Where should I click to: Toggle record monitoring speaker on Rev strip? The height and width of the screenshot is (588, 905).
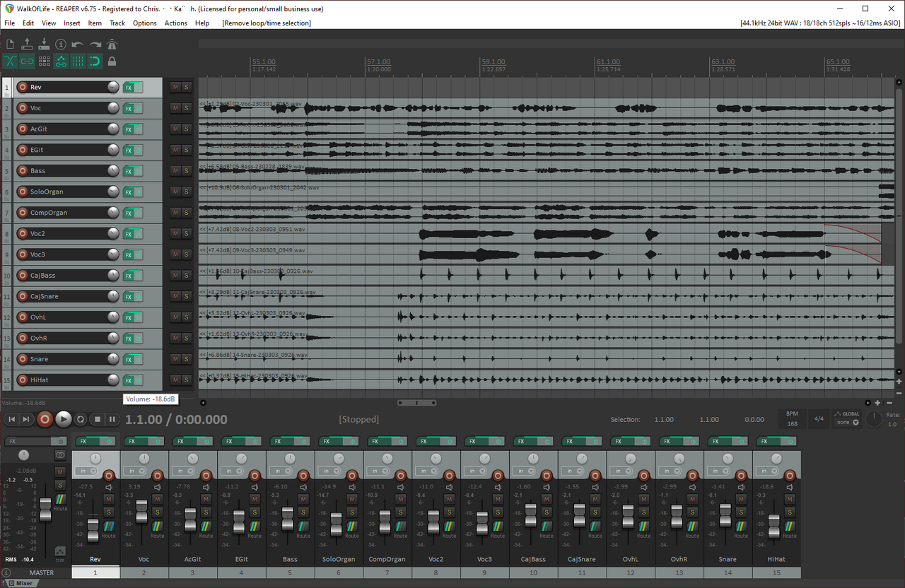108,487
